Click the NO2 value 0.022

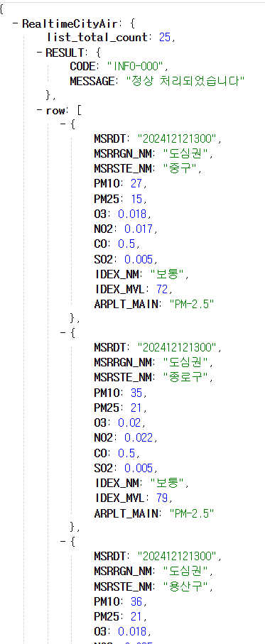[139, 437]
